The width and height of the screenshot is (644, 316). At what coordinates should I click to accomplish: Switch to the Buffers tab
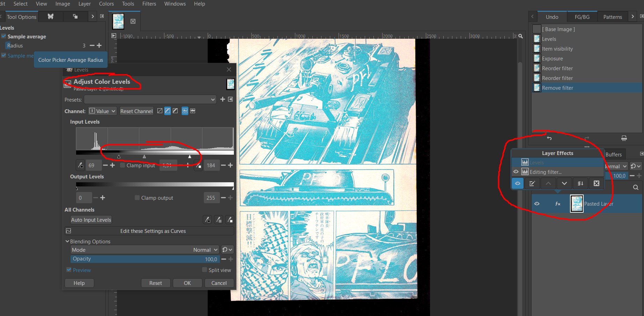coord(614,154)
